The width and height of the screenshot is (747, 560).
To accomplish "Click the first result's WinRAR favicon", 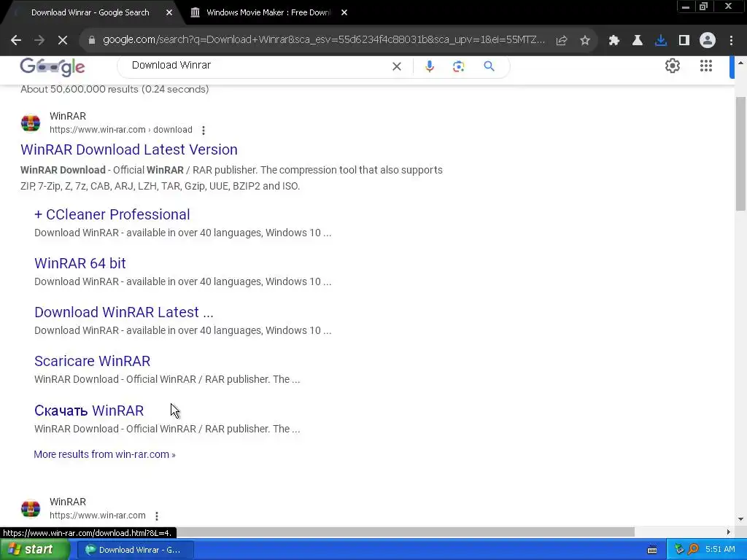I will (31, 122).
